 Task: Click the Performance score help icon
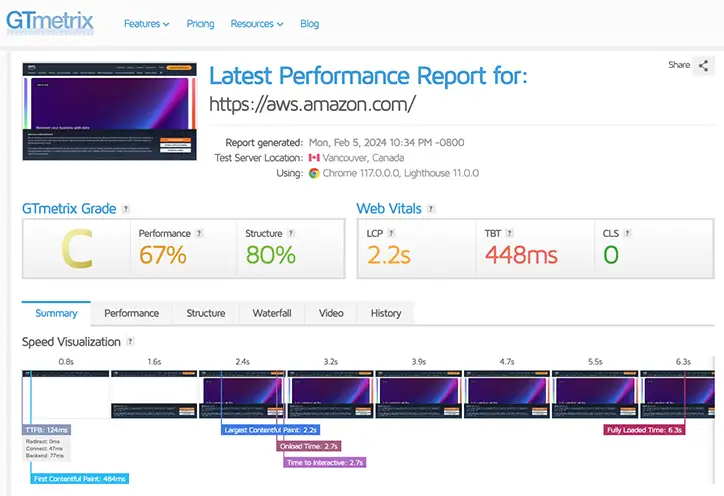[x=199, y=233]
